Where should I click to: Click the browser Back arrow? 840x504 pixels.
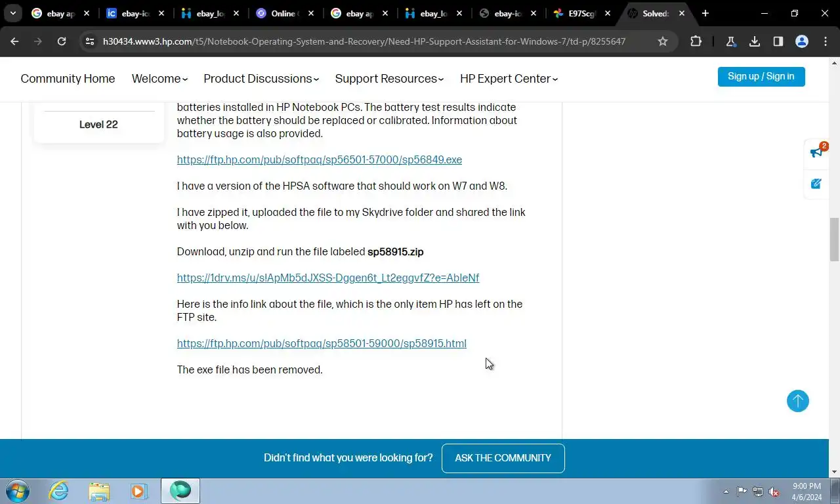pos(14,41)
